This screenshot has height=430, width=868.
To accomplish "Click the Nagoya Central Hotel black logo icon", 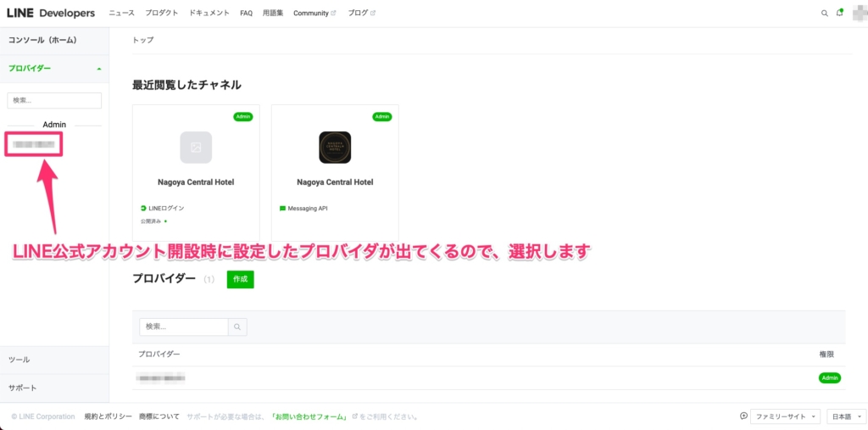I will [x=335, y=148].
